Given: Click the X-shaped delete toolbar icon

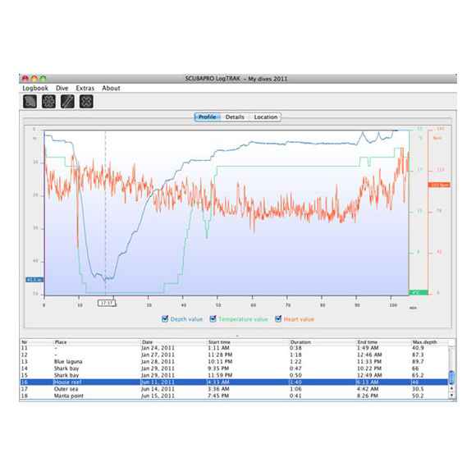Looking at the screenshot, I should 86,102.
